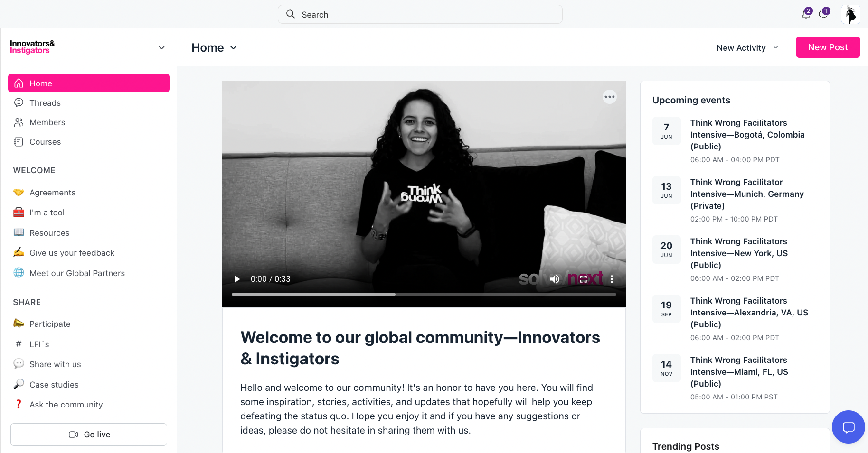Open the Bogotá, Colombia event link

[x=747, y=135]
